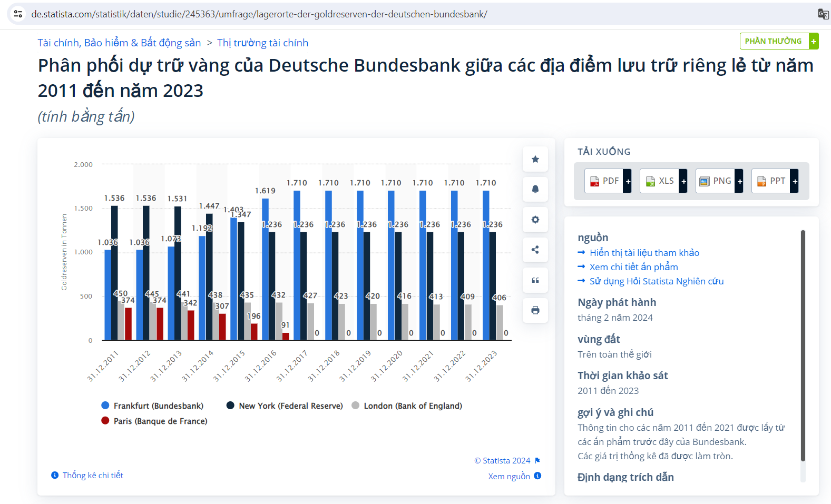Image resolution: width=831 pixels, height=504 pixels.
Task: Expand the PDF download plus button
Action: point(628,181)
